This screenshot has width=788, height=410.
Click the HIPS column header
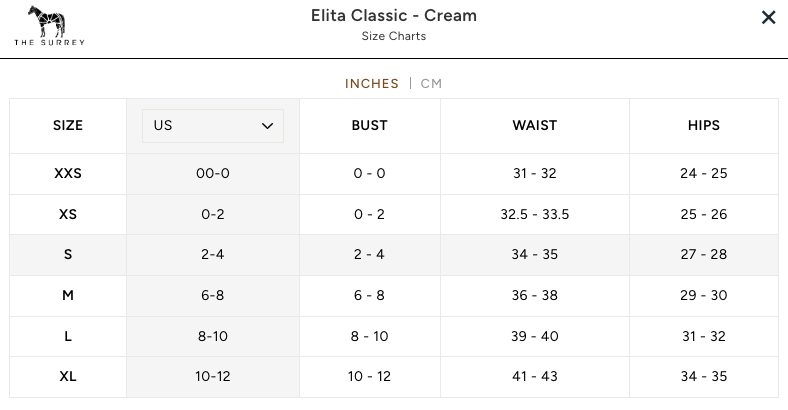(703, 126)
